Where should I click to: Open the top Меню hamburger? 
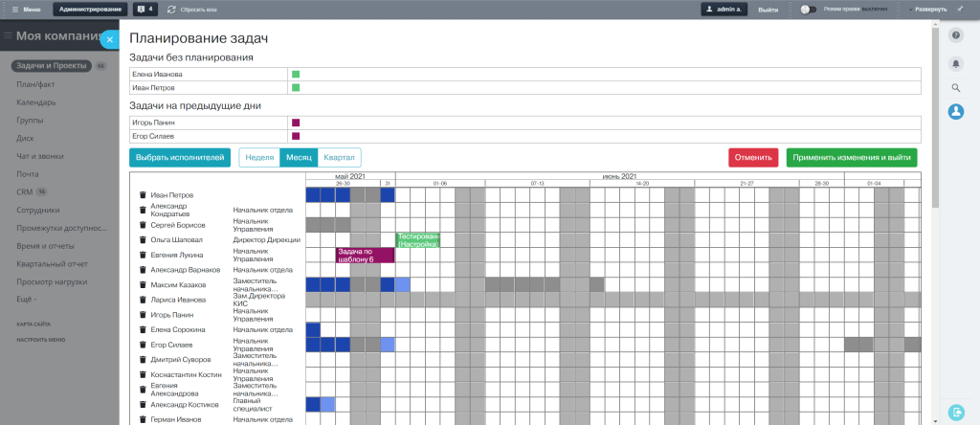click(26, 10)
